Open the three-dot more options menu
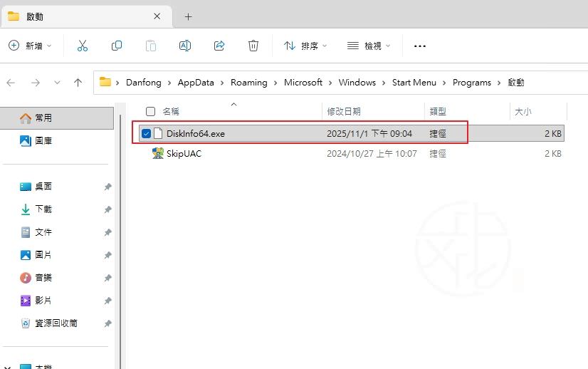Viewport: 588px width, 369px height. coord(419,46)
